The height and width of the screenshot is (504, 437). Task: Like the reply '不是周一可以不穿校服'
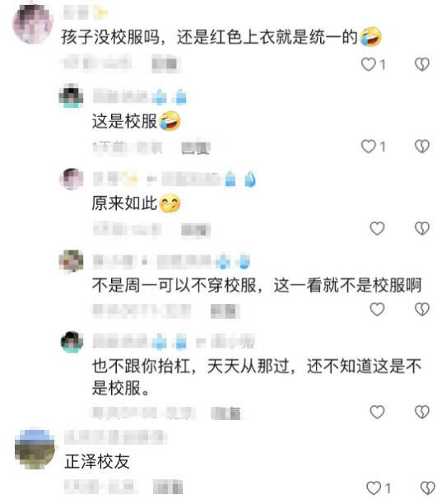pyautogui.click(x=377, y=309)
